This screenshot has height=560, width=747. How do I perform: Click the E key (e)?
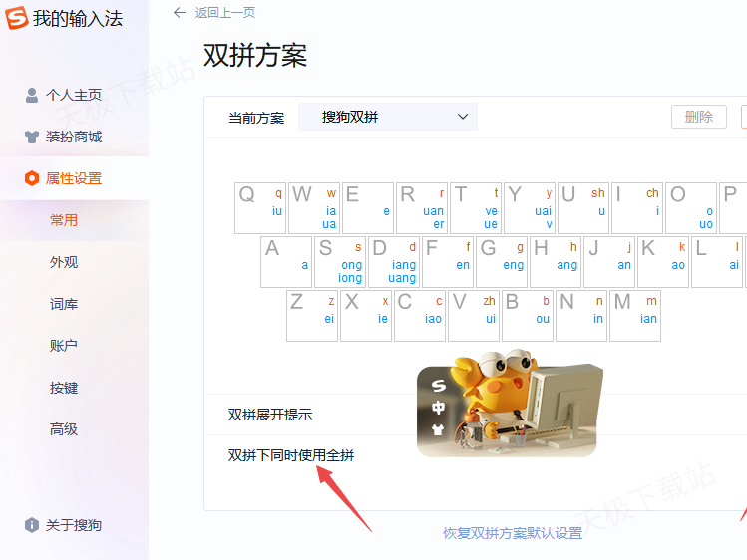[x=368, y=208]
